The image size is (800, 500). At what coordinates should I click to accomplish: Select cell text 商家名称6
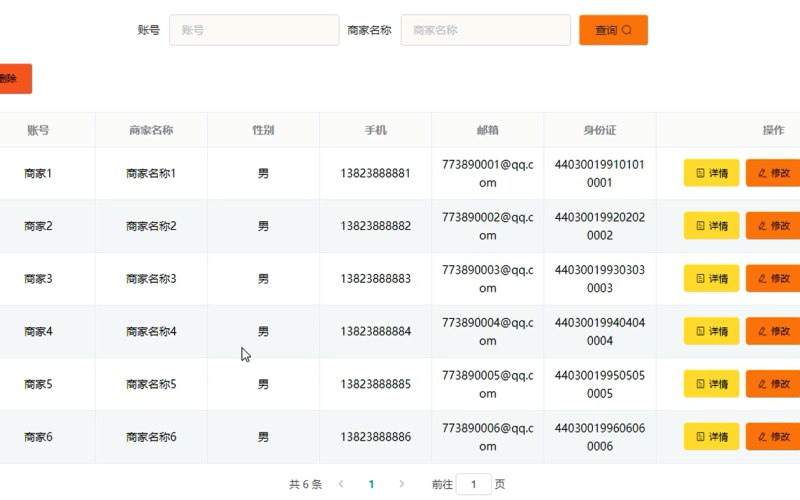point(151,437)
